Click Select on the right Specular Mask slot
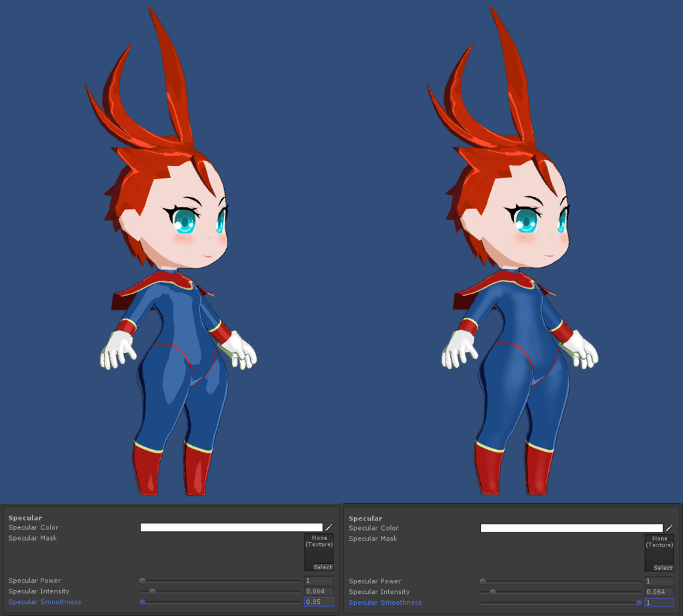 coord(663,567)
